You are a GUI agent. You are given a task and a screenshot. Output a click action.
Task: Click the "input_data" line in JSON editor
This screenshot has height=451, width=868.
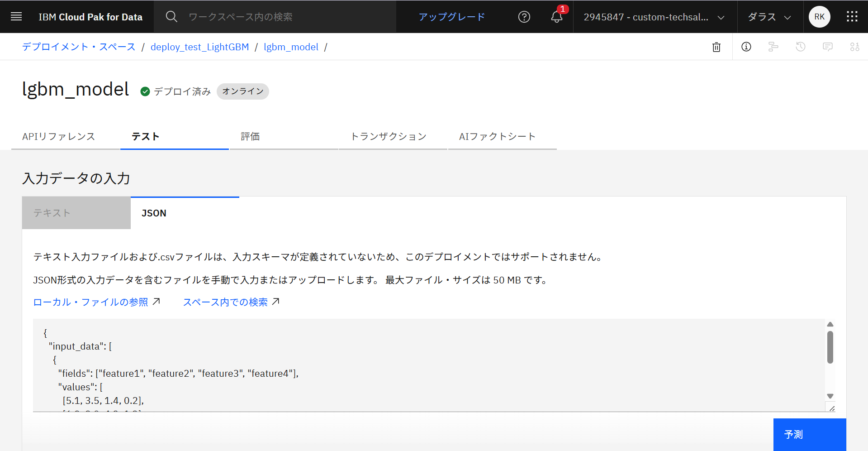tap(81, 346)
